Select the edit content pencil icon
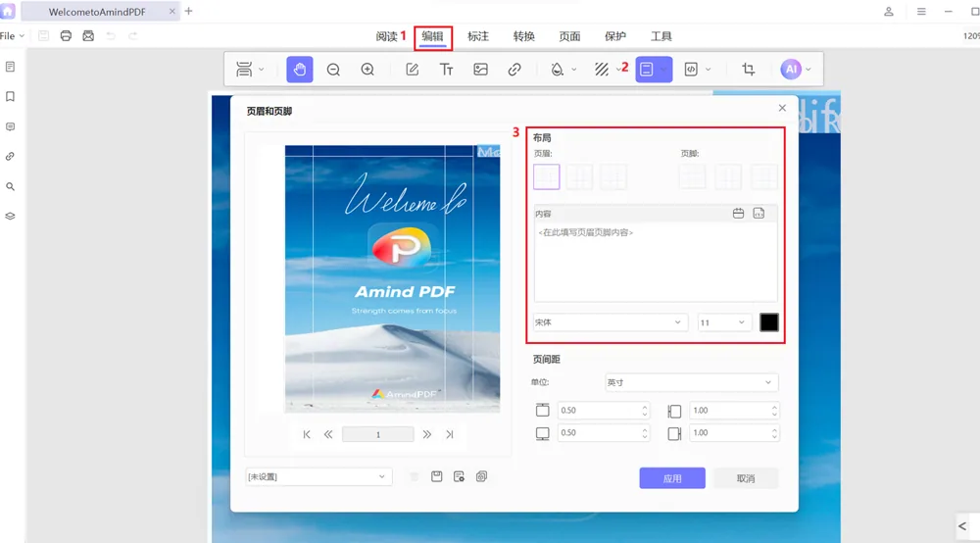980x543 pixels. (x=412, y=70)
